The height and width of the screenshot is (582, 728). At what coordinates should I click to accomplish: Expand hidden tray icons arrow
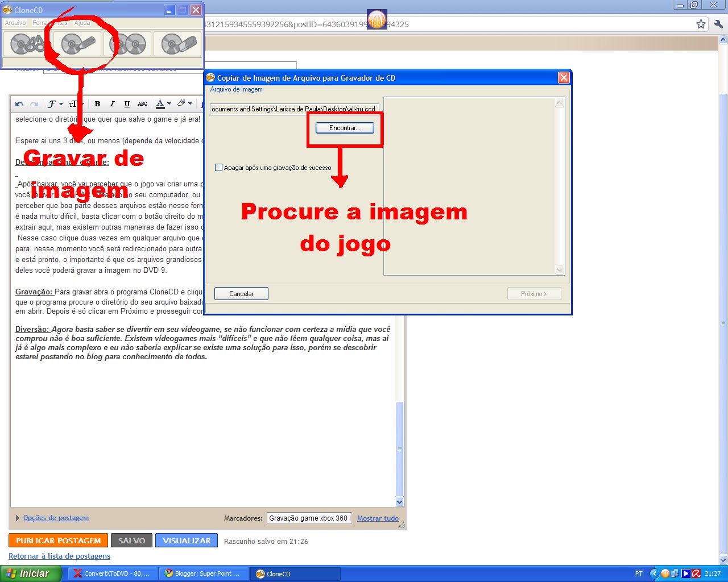coord(653,573)
